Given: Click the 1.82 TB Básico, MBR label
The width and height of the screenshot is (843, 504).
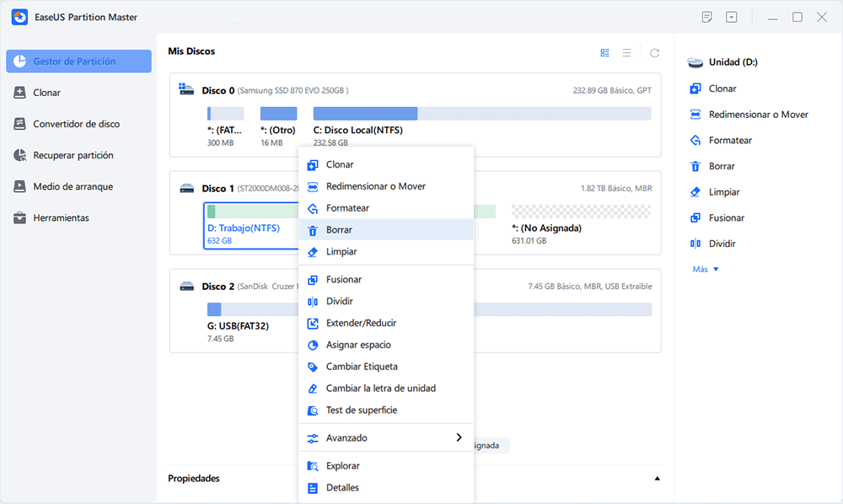Looking at the screenshot, I should click(x=616, y=189).
